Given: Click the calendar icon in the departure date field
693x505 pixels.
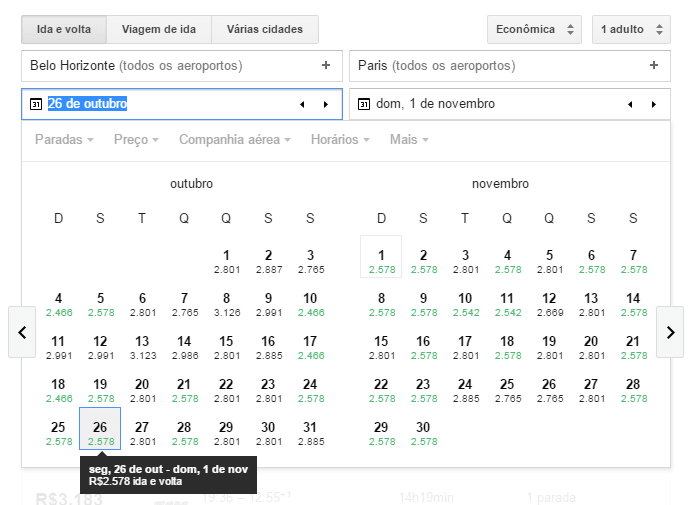Looking at the screenshot, I should point(35,104).
